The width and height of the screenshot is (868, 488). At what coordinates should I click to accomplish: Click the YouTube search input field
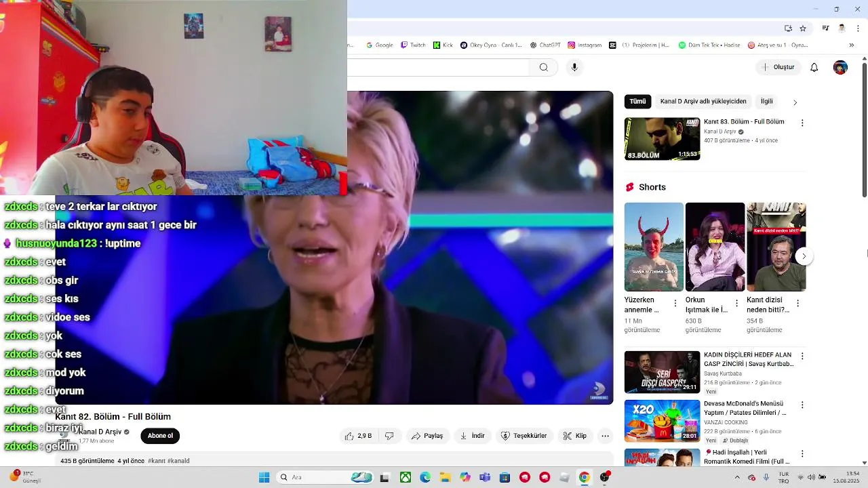[438, 67]
